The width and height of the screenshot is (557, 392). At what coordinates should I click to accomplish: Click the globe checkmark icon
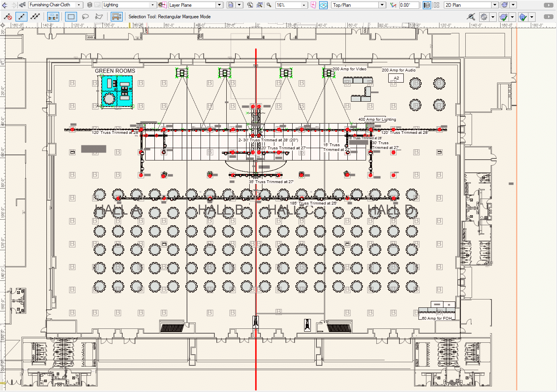coord(523,17)
